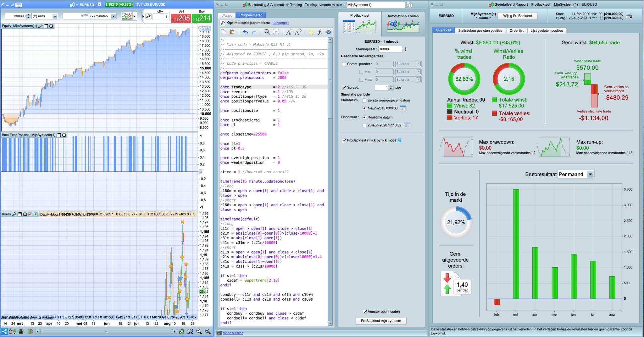Click the toevoegen link
Image resolution: width=644 pixels, height=337 pixels.
point(280,23)
